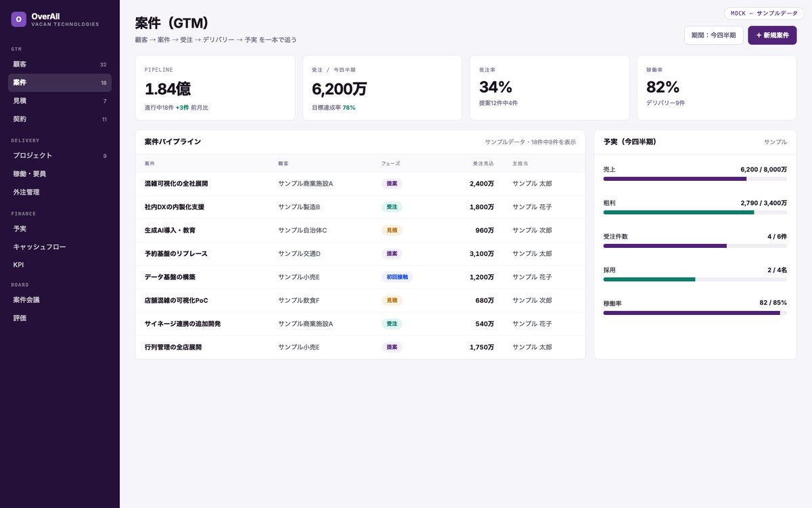Go to 契約 sidebar item
The height and width of the screenshot is (508, 812).
click(60, 119)
